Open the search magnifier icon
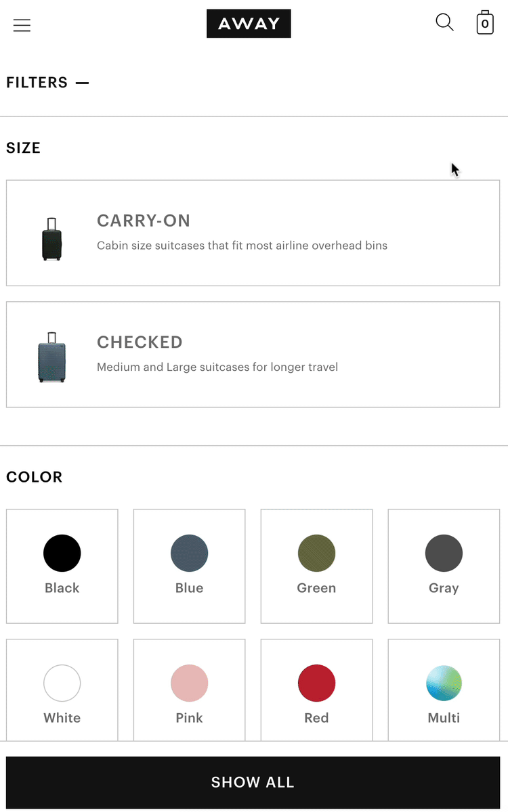 [x=444, y=22]
